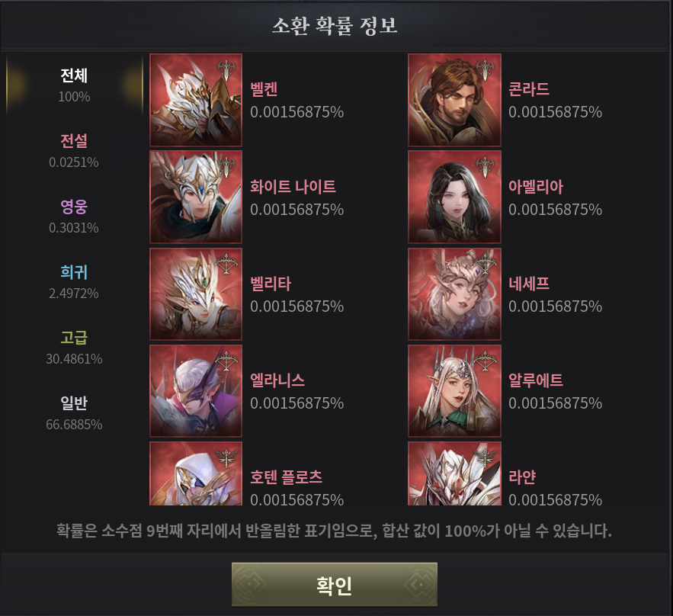Click the 호텐 플로츠 hooded portrait
The height and width of the screenshot is (616, 673).
tap(196, 473)
